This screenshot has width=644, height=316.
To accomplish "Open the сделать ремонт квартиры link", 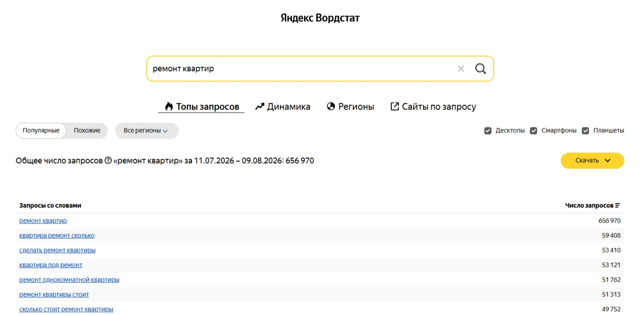I will (x=57, y=250).
